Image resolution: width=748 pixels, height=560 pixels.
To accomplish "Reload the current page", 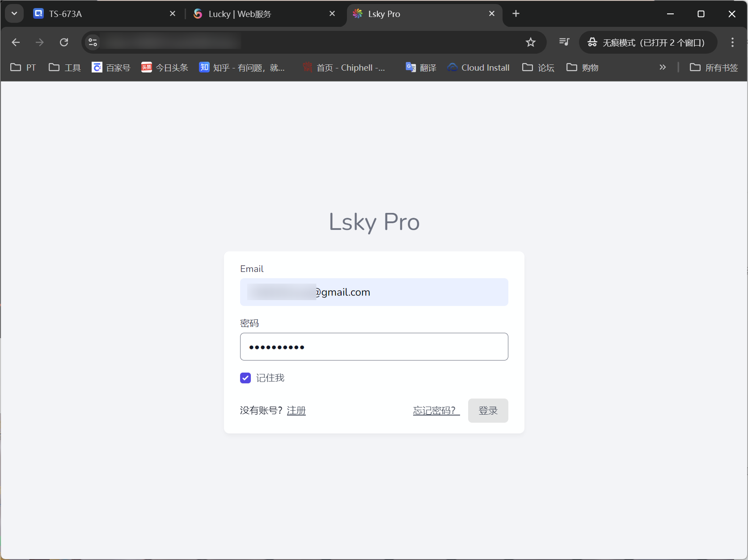I will coord(64,42).
